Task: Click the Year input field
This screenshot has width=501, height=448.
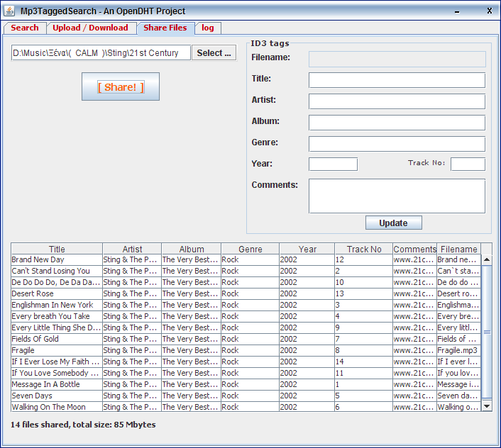Action: (x=334, y=164)
